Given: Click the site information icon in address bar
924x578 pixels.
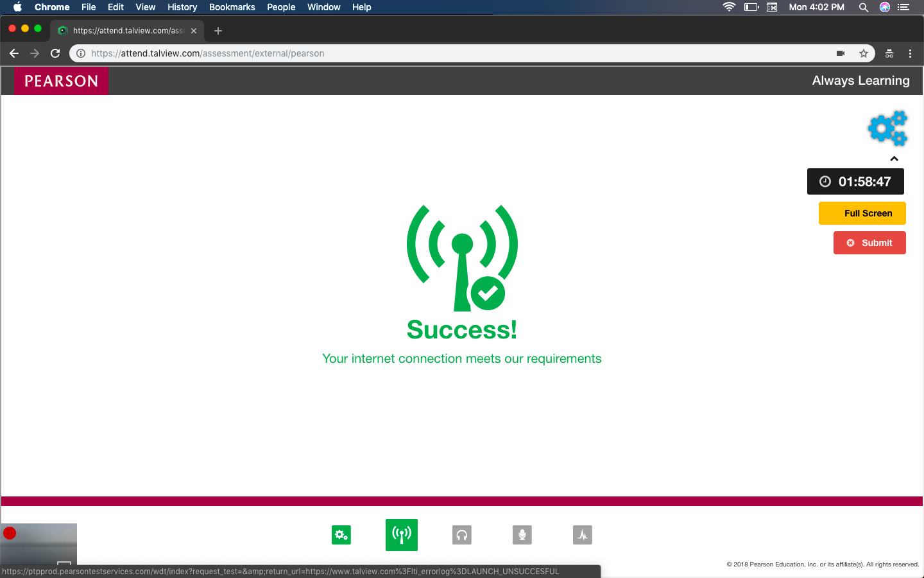Looking at the screenshot, I should pos(81,53).
